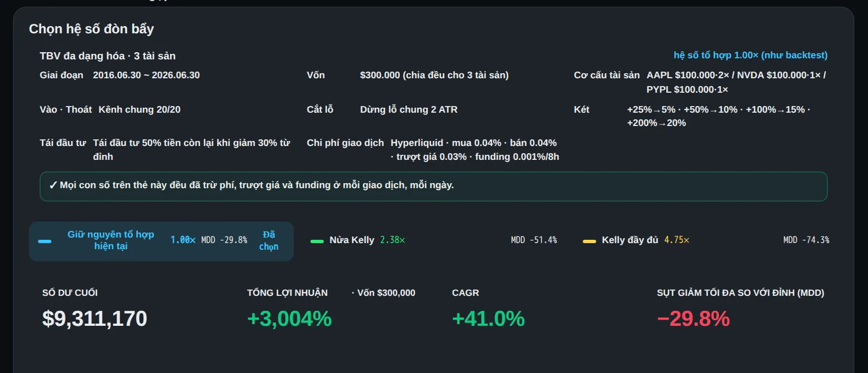Viewport: 868px width, 373px height.
Task: Click the 2.38× multiplier value
Action: click(x=393, y=240)
